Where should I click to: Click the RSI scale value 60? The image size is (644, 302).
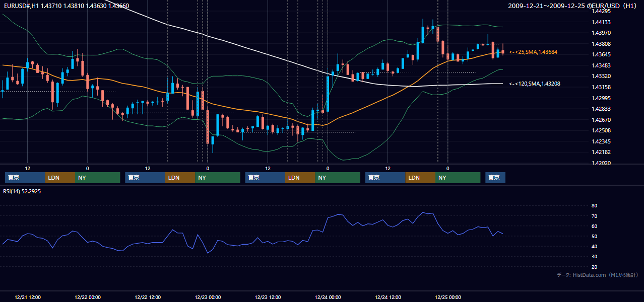[x=594, y=226]
